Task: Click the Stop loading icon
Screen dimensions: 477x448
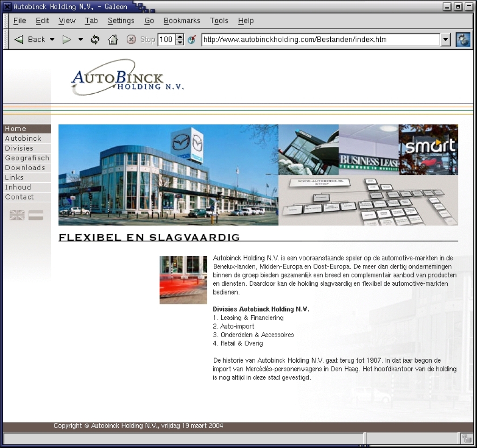Action: (131, 40)
